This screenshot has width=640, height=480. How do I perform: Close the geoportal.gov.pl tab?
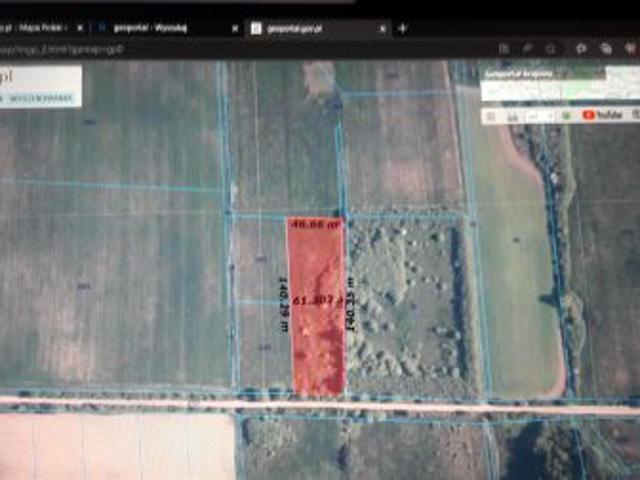pyautogui.click(x=382, y=29)
